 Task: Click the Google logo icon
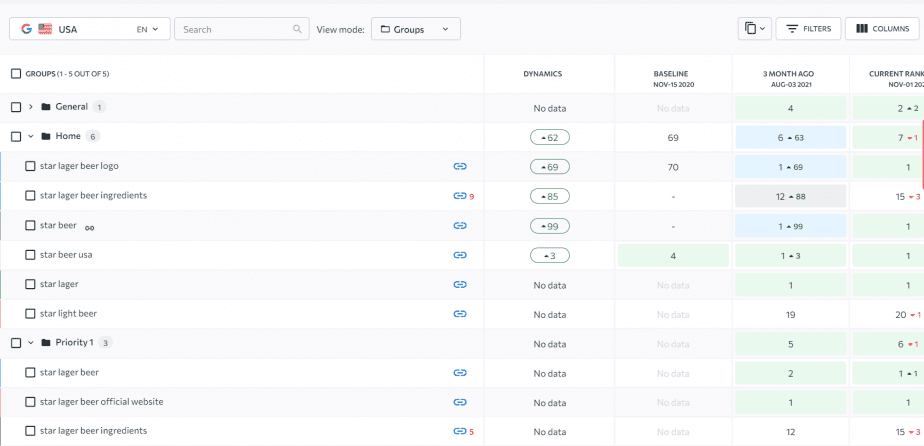[x=27, y=29]
